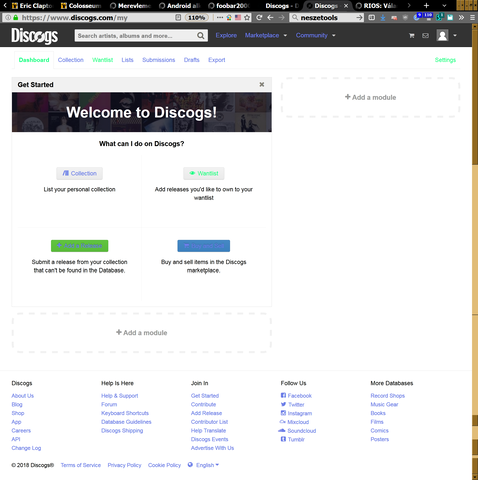The height and width of the screenshot is (480, 478).
Task: Bookmark page with the star icon
Action: tap(247, 18)
